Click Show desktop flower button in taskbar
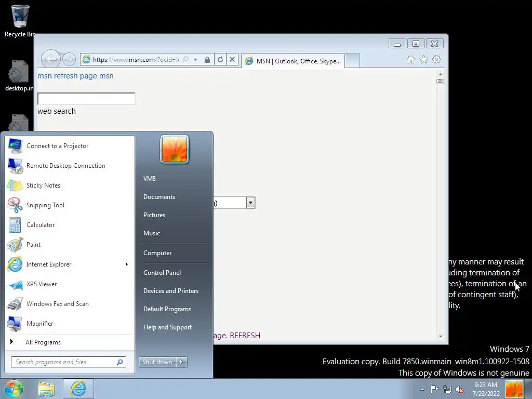This screenshot has width=532, height=399. click(x=514, y=389)
